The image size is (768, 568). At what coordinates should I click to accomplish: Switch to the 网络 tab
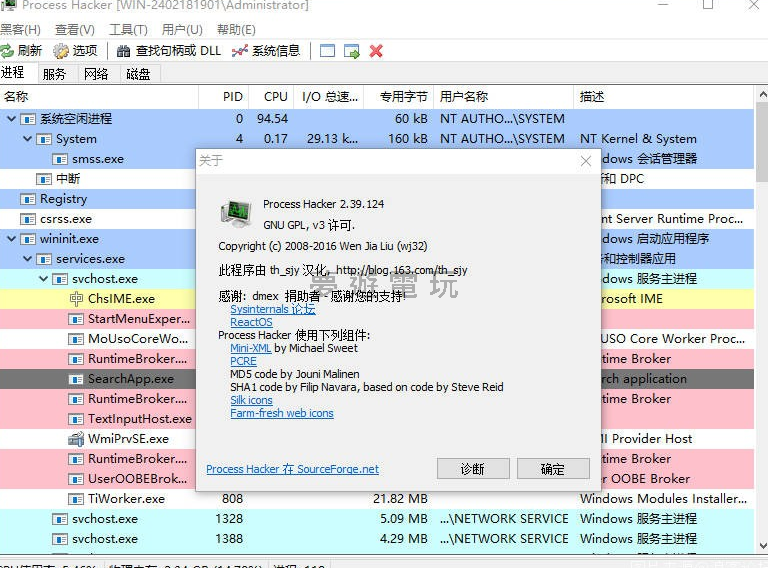point(96,74)
